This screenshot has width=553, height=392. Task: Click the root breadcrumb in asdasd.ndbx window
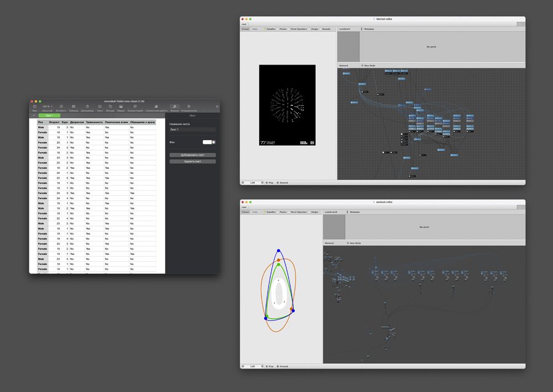click(244, 207)
